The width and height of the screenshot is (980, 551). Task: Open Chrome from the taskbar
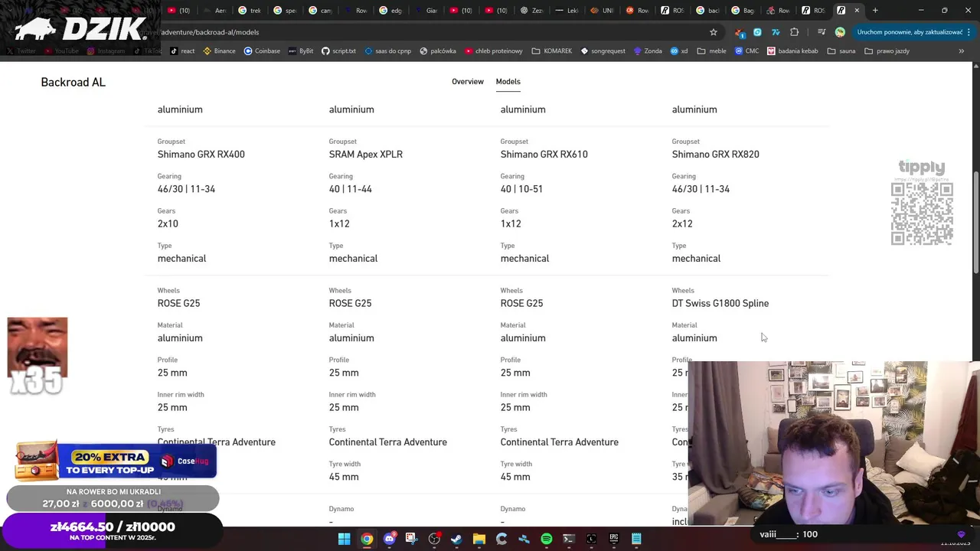pyautogui.click(x=367, y=539)
